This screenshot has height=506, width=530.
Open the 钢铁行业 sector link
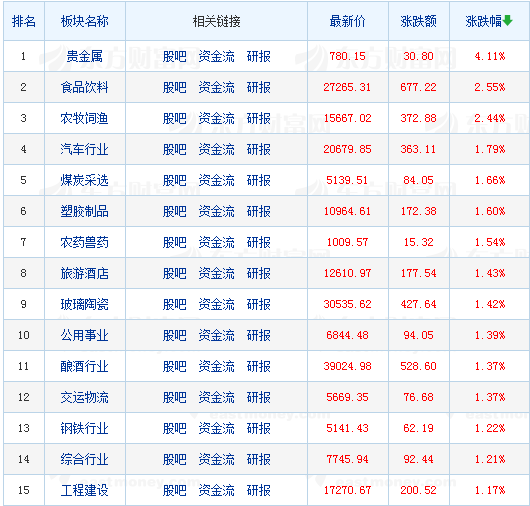[85, 428]
